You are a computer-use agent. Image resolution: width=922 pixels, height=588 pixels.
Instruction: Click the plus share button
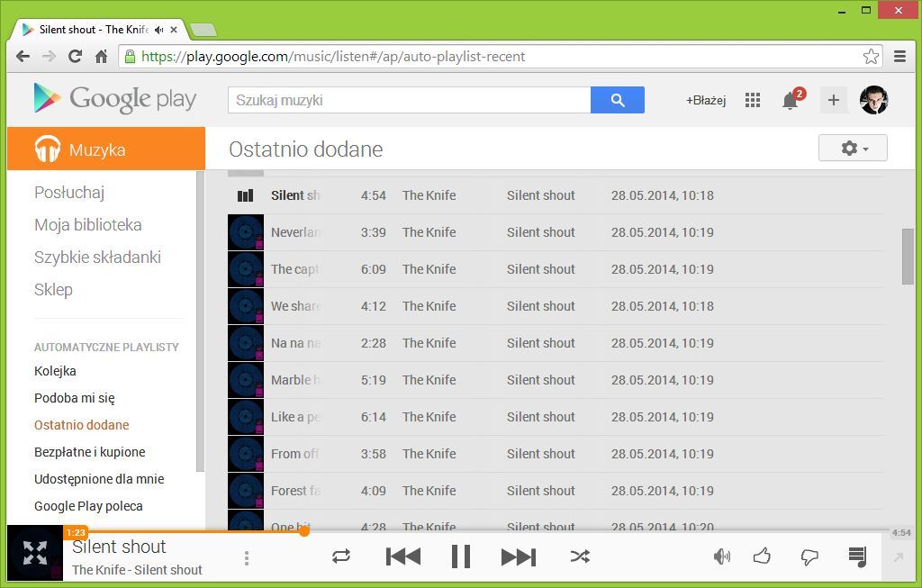point(833,100)
